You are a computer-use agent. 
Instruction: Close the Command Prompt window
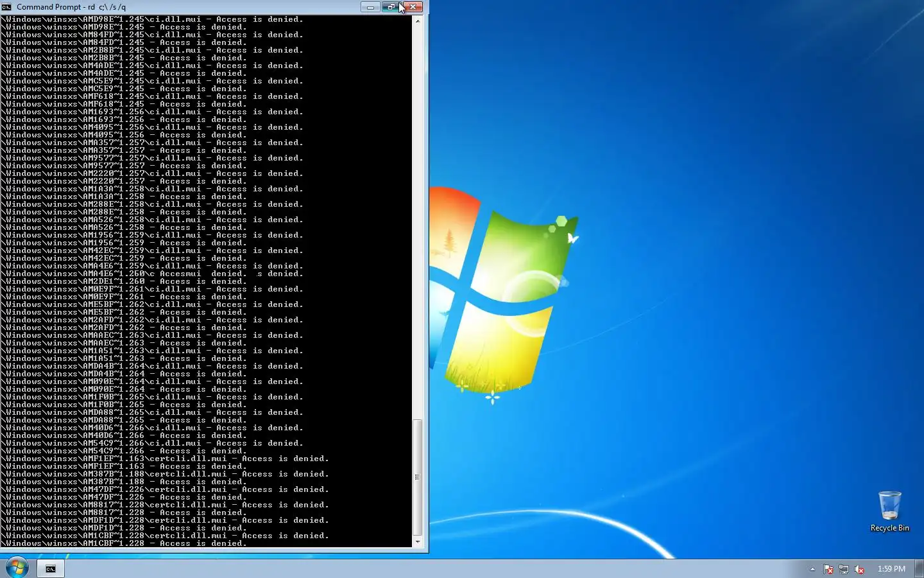point(412,7)
